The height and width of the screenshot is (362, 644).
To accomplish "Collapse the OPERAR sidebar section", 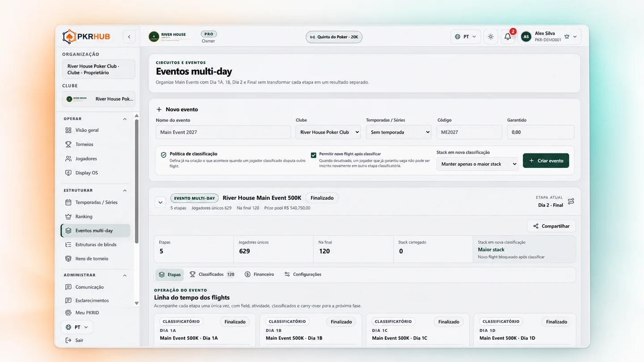I will (125, 119).
